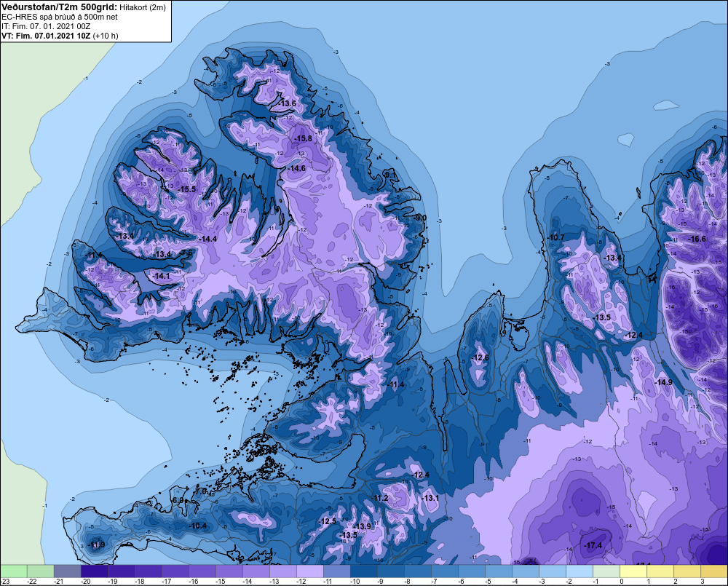Click the -11.9 temperature label
This screenshot has height=586, width=728.
[x=97, y=545]
